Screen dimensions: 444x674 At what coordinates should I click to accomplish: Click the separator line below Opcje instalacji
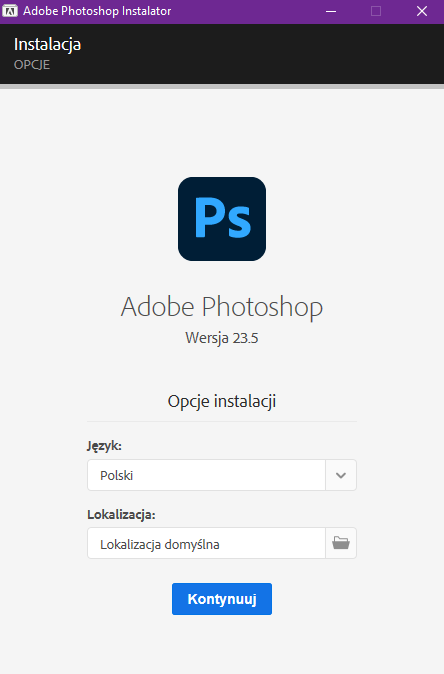coord(222,421)
